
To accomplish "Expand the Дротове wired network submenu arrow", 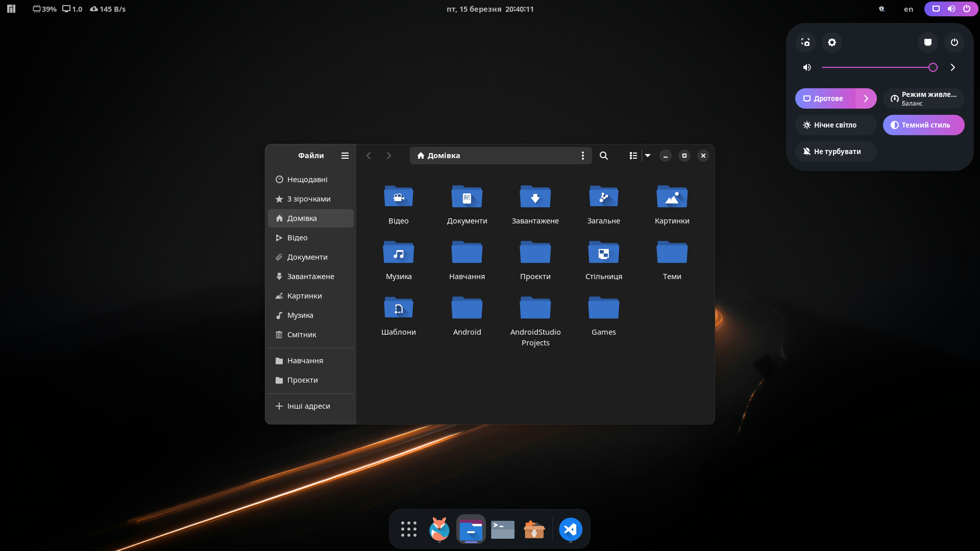I will pos(866,98).
